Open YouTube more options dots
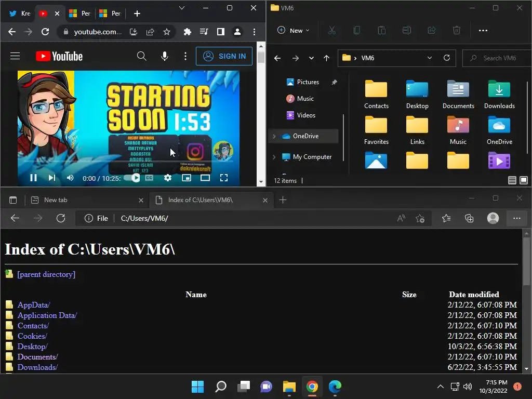Viewport: 532px width, 399px height. point(185,56)
